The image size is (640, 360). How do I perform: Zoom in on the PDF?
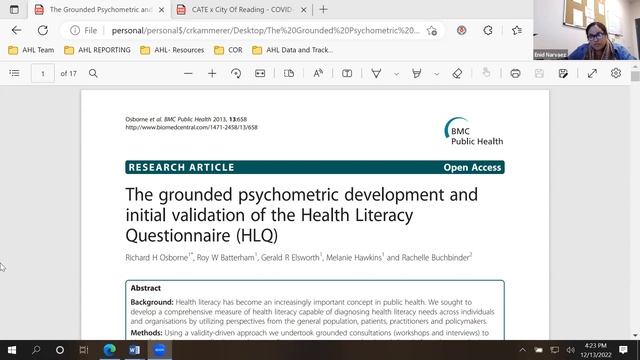point(212,73)
